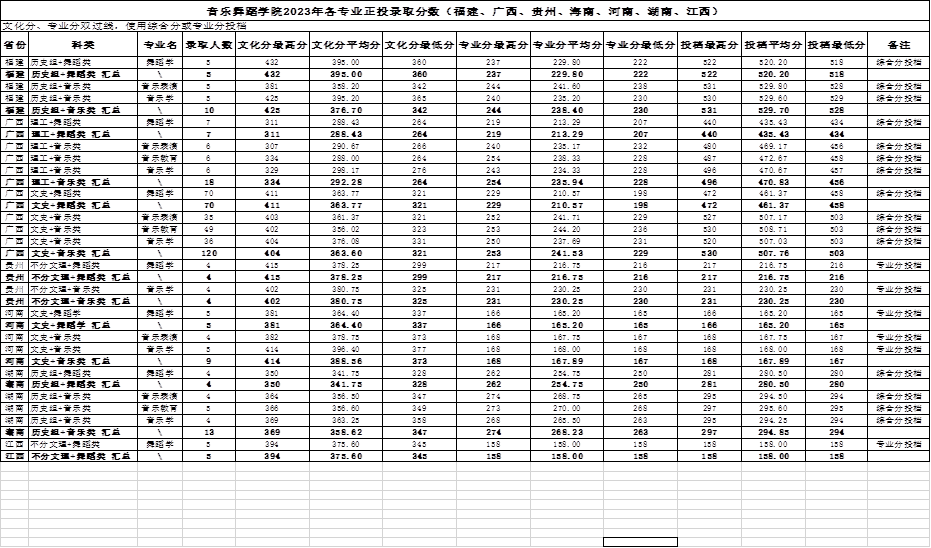Select the 文化分平均分 header cell
The image size is (931, 548).
pos(345,46)
